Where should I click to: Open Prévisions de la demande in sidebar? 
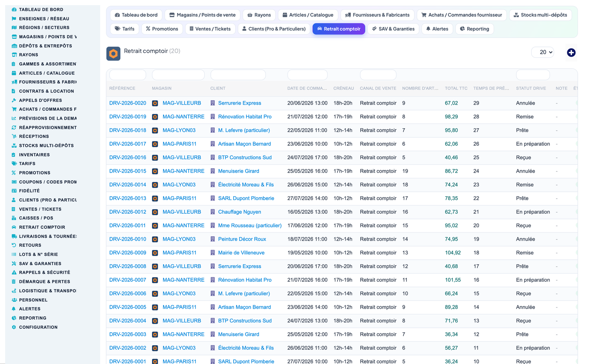(48, 118)
